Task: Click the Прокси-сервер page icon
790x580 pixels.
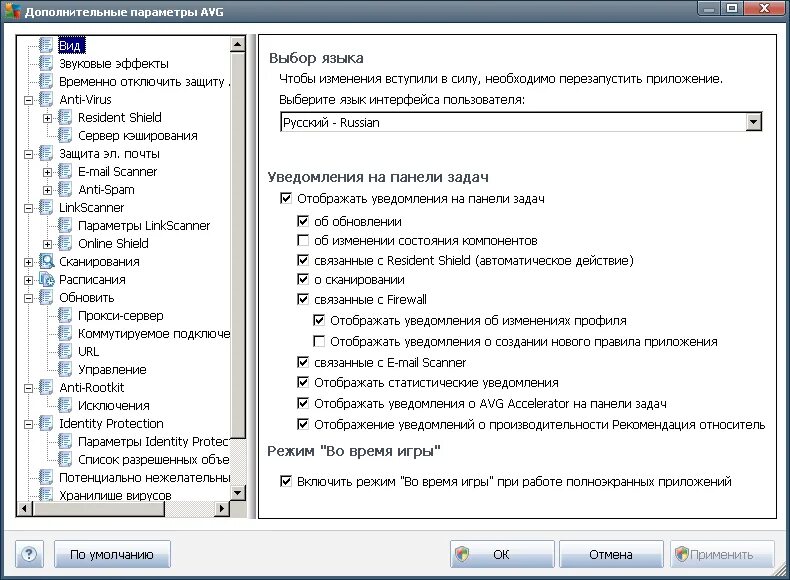Action: [64, 315]
